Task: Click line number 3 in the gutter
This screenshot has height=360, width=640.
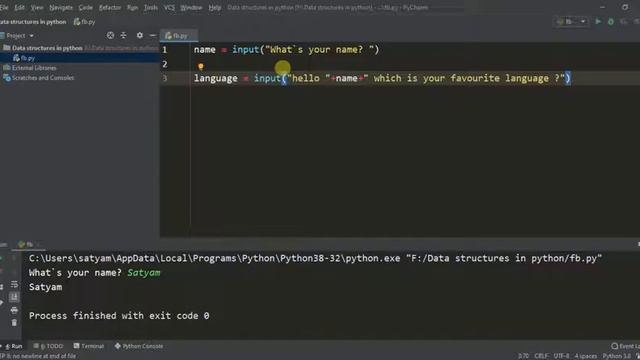Action: [165, 78]
